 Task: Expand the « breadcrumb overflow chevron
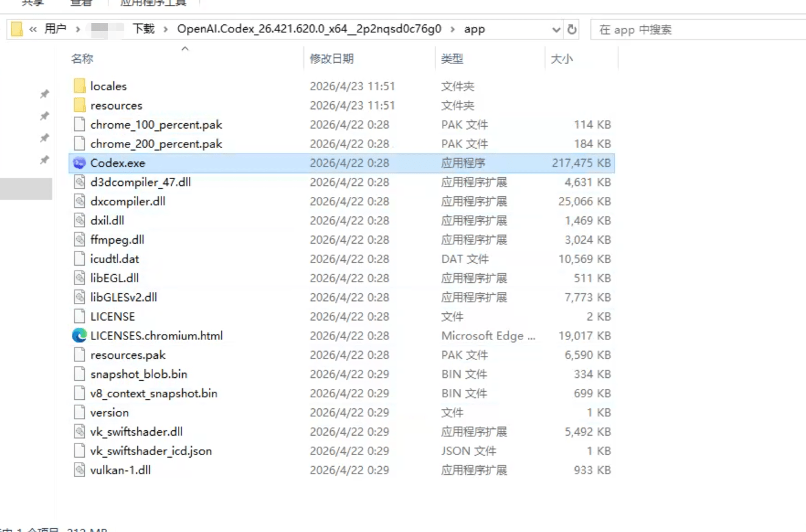tap(33, 29)
